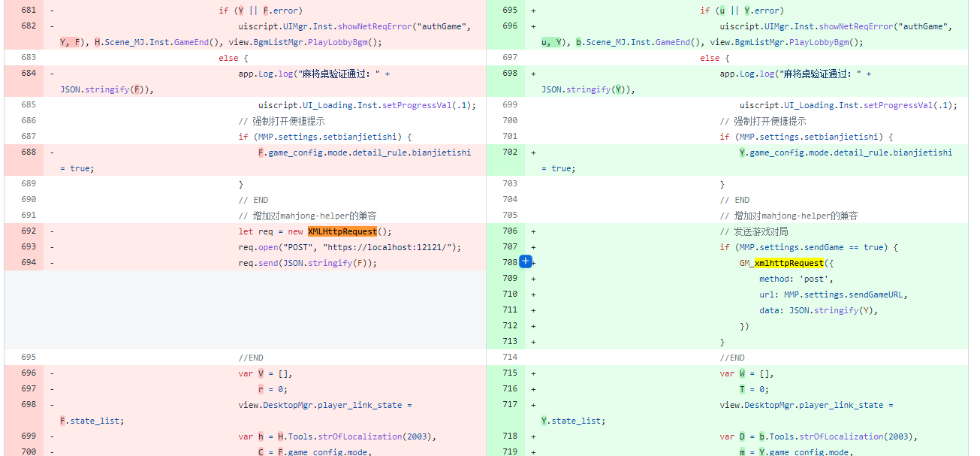Click line number 714 beside the //END comment
The image size is (980, 456).
coord(509,357)
